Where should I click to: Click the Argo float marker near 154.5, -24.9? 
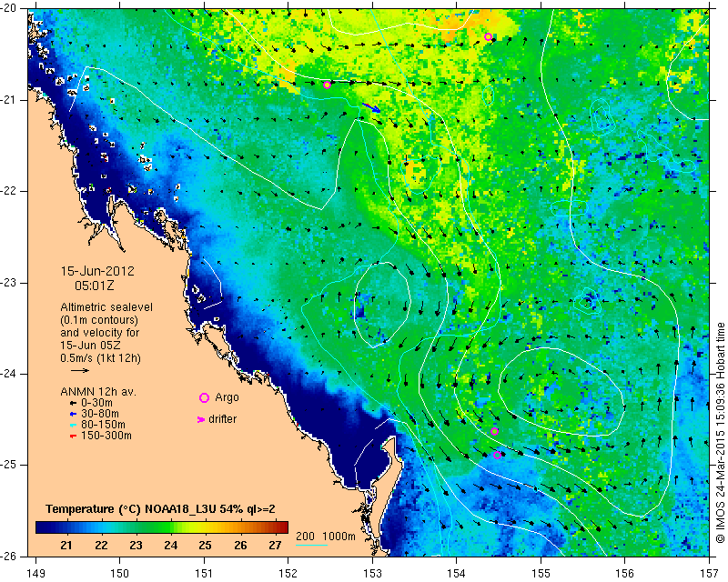click(x=497, y=455)
